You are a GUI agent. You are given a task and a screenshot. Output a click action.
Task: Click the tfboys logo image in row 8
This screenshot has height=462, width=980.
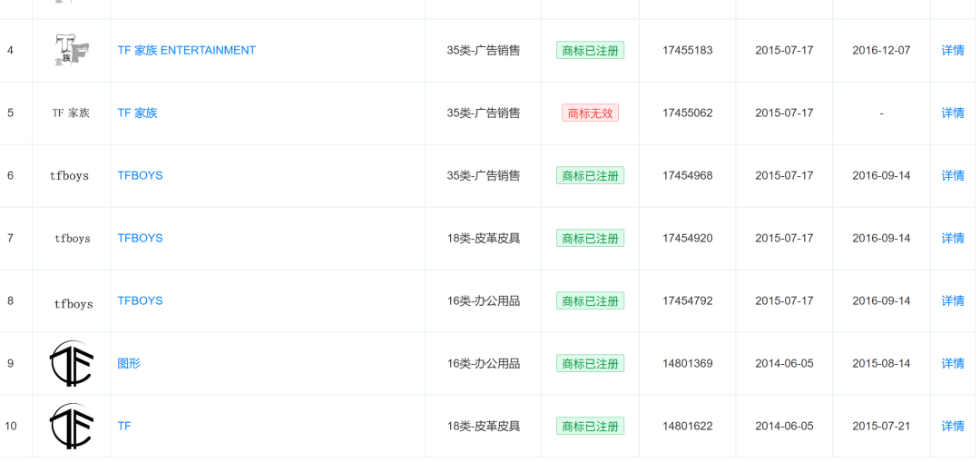(x=73, y=304)
